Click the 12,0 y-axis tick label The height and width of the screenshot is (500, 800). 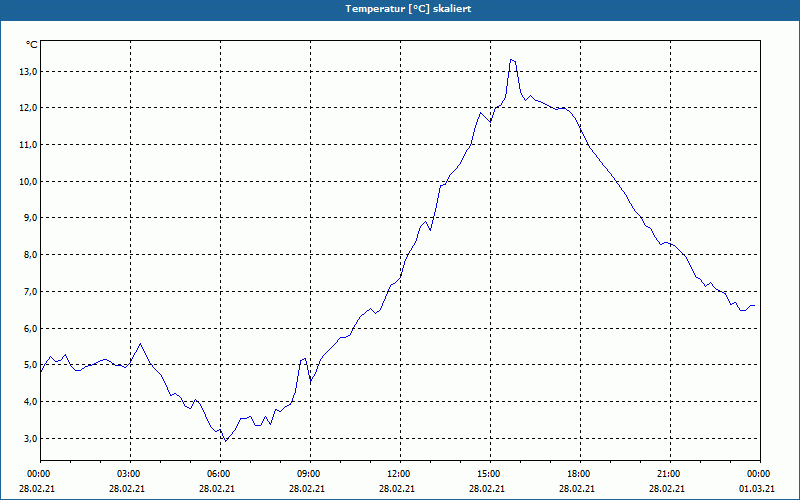(29, 108)
